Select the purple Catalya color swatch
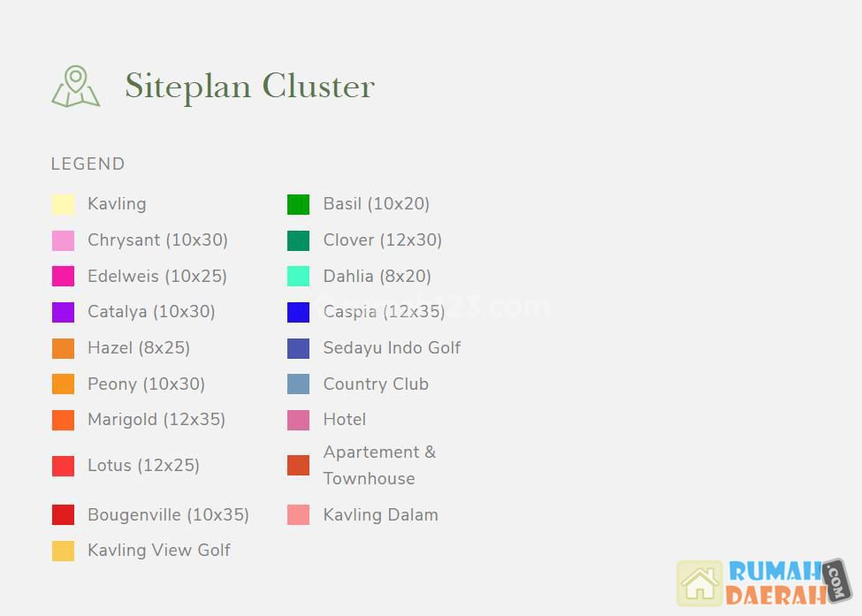 click(63, 312)
